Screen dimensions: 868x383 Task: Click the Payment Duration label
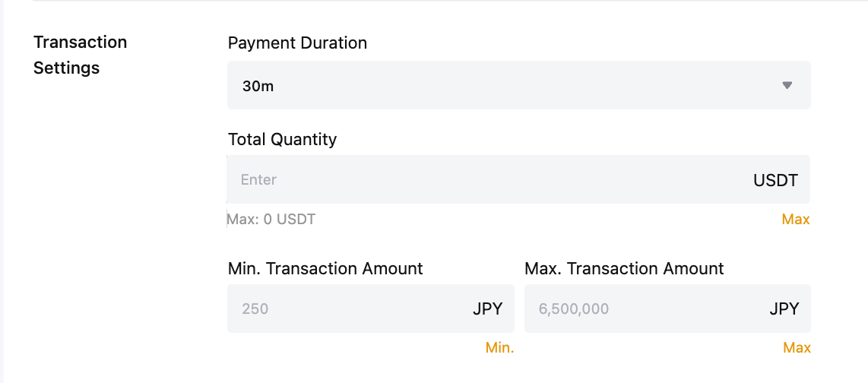pos(297,43)
